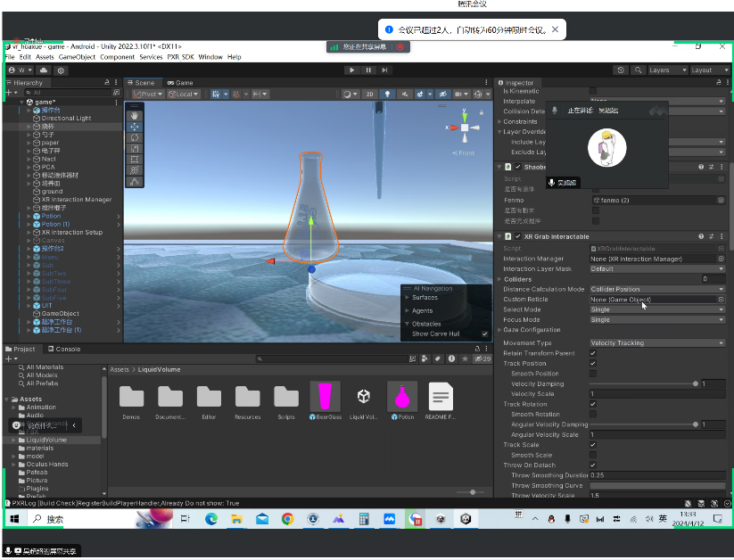Uncheck the Track Rotation checkbox
The image size is (734, 560).
point(593,404)
